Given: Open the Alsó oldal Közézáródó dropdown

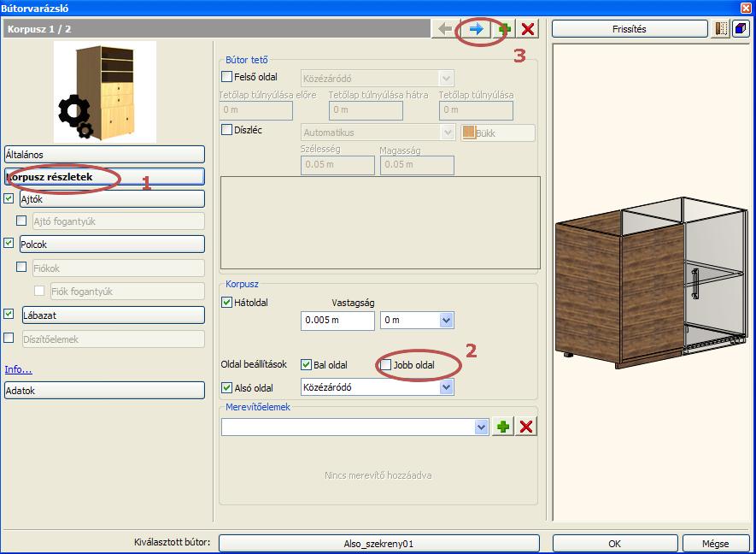Looking at the screenshot, I should [377, 387].
